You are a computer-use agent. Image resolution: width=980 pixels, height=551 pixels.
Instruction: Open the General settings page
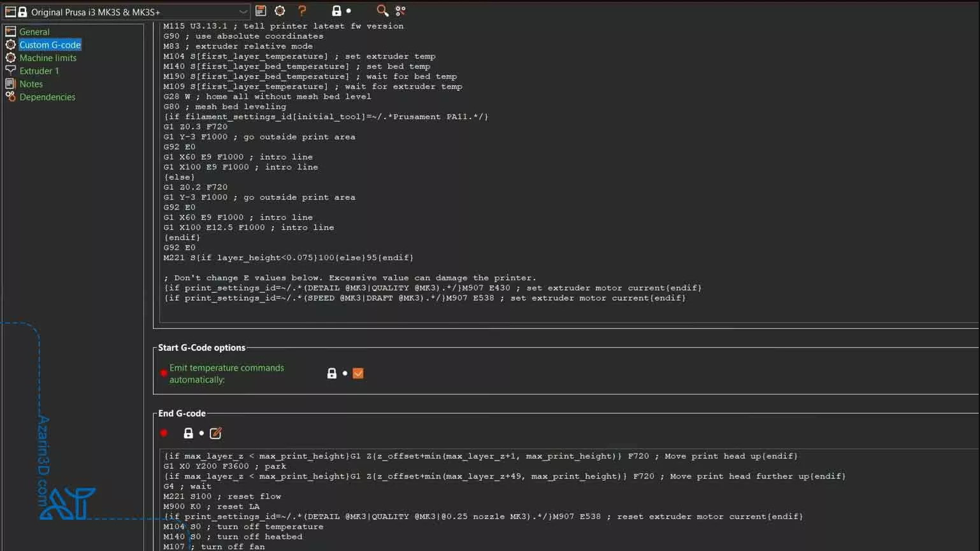coord(34,32)
